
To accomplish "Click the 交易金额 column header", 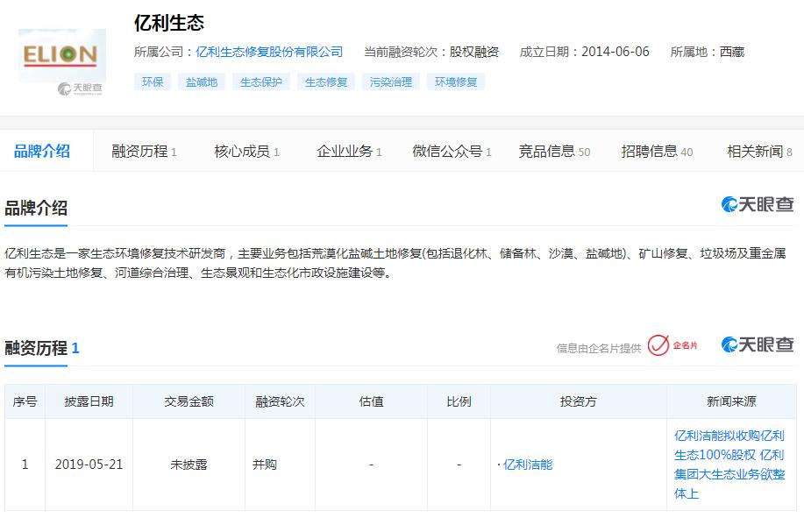I will 189,401.
